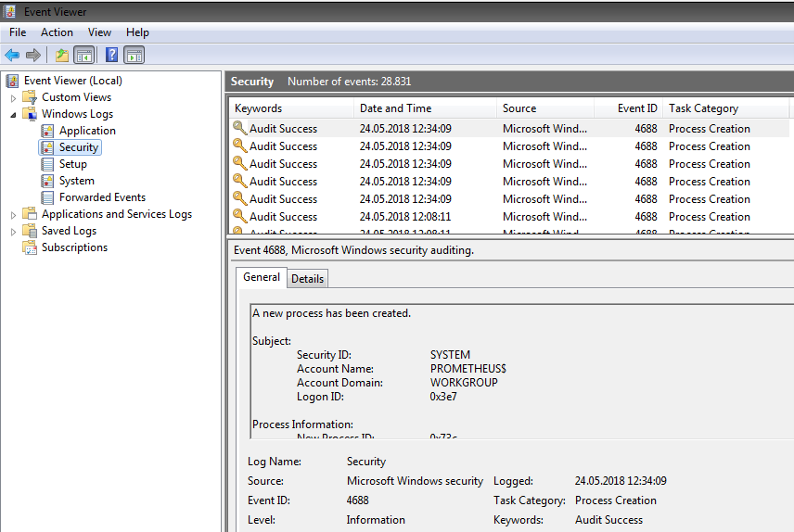The image size is (794, 532).
Task: Select the first Audit Success event row
Action: click(283, 129)
